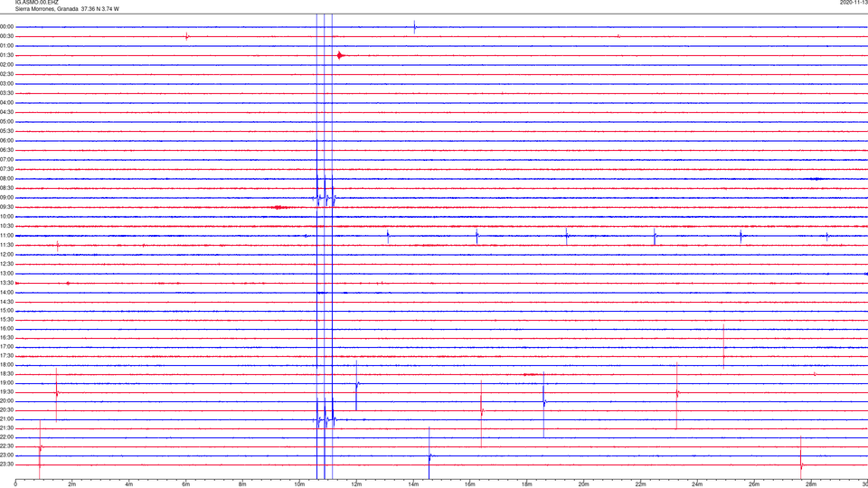
Task: Pick the 10m minute axis tick
Action: click(299, 484)
